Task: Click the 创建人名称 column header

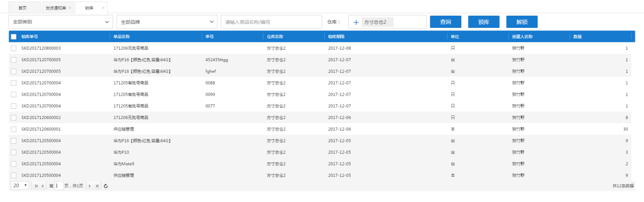Action: [522, 36]
